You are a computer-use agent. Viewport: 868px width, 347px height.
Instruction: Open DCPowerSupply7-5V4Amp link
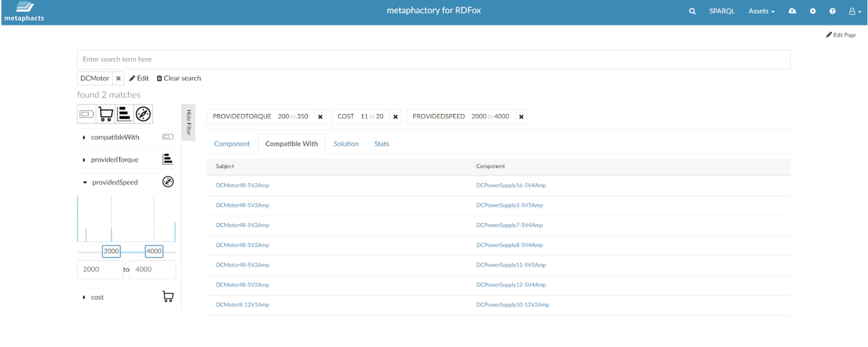coord(510,226)
